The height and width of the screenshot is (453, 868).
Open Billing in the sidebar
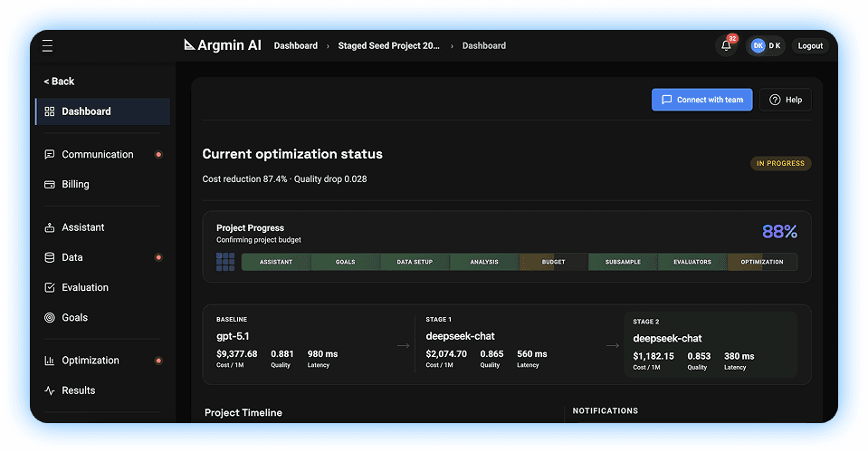tap(103, 185)
